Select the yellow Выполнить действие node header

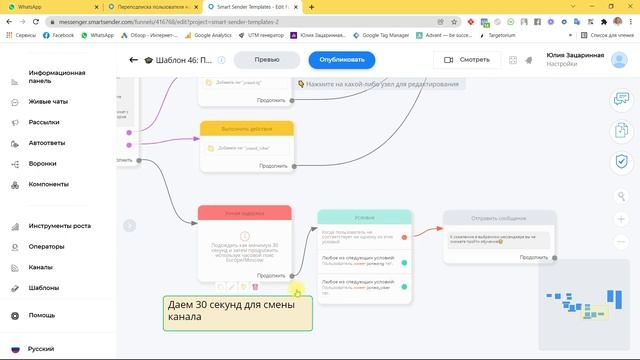click(247, 129)
